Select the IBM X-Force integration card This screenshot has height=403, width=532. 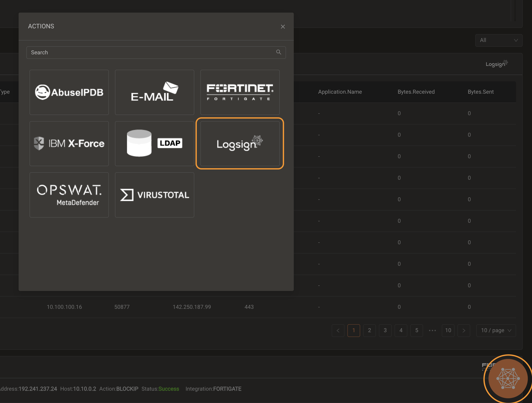pos(69,144)
